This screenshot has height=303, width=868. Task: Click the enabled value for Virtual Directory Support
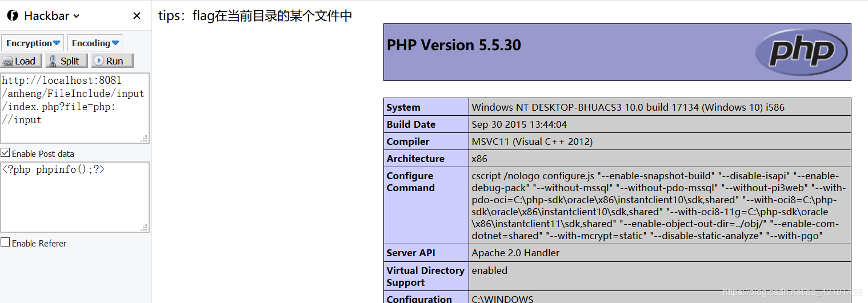pyautogui.click(x=490, y=270)
